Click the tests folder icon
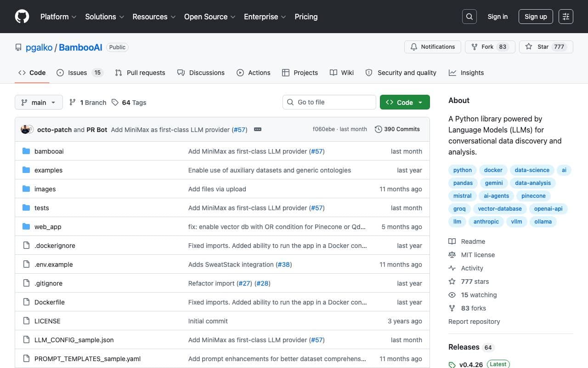The width and height of the screenshot is (588, 368). [x=26, y=208]
